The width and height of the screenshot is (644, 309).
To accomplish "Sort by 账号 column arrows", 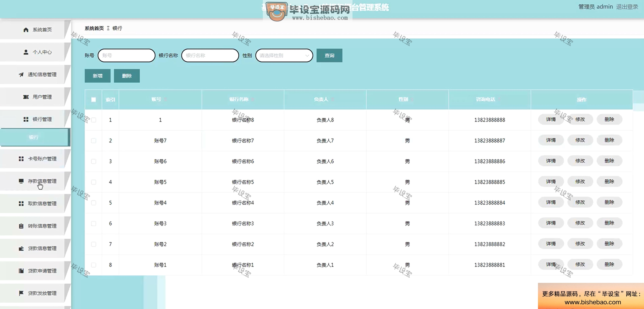I will coord(165,99).
